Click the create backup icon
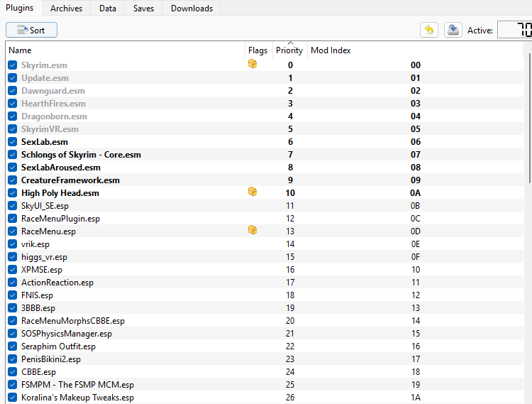Screen dimensions: 532x404 click(x=453, y=31)
